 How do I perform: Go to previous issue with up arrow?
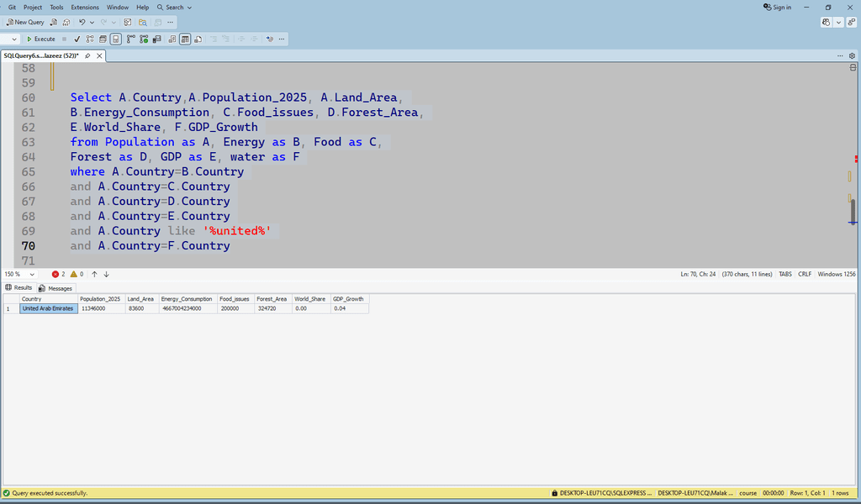[94, 274]
